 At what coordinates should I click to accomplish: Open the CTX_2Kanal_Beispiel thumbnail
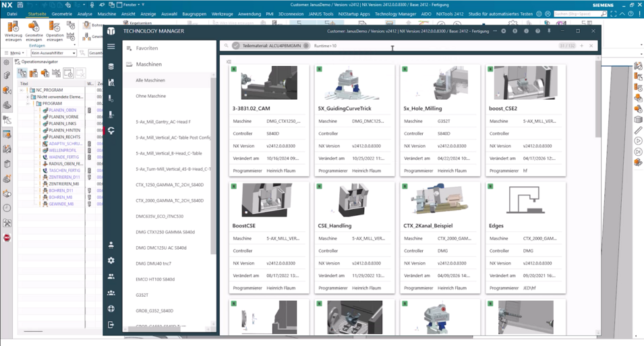click(440, 200)
